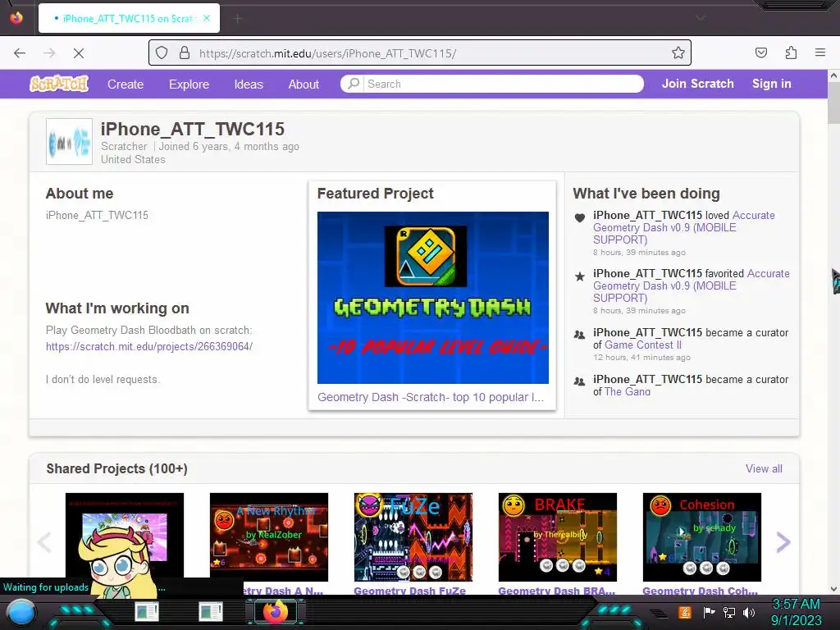This screenshot has width=840, height=630.
Task: Click the iPhone_ATT_TWC115 heading text
Action: click(x=192, y=129)
